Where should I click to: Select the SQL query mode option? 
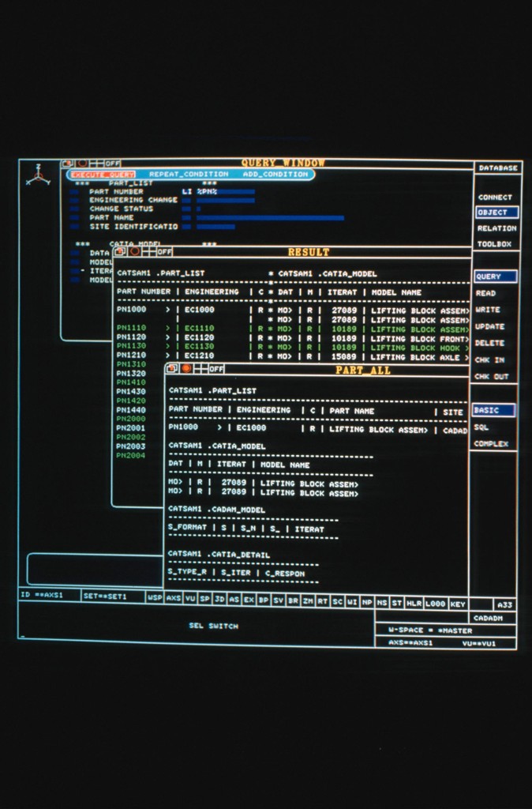coord(481,427)
